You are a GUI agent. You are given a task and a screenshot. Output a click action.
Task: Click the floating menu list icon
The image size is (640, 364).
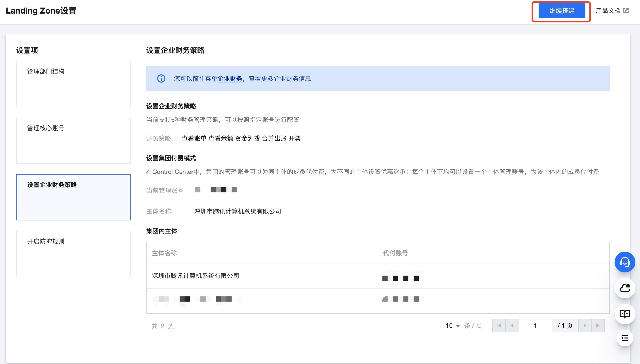pos(625,338)
